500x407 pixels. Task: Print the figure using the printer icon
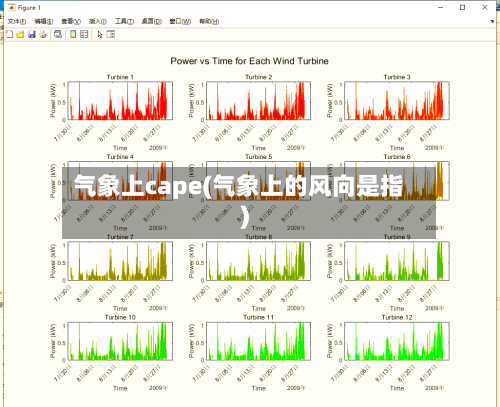(x=43, y=34)
